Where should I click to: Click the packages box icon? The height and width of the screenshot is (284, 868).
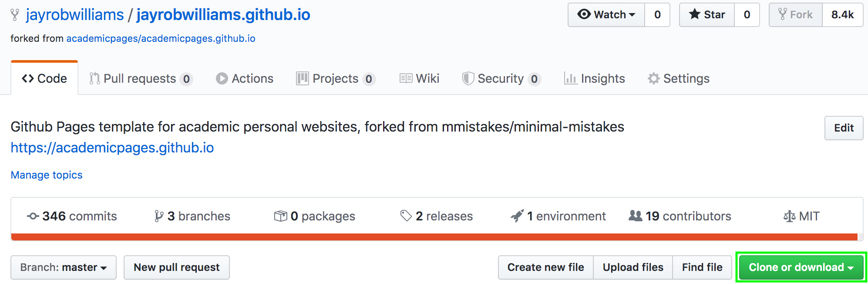click(x=280, y=216)
